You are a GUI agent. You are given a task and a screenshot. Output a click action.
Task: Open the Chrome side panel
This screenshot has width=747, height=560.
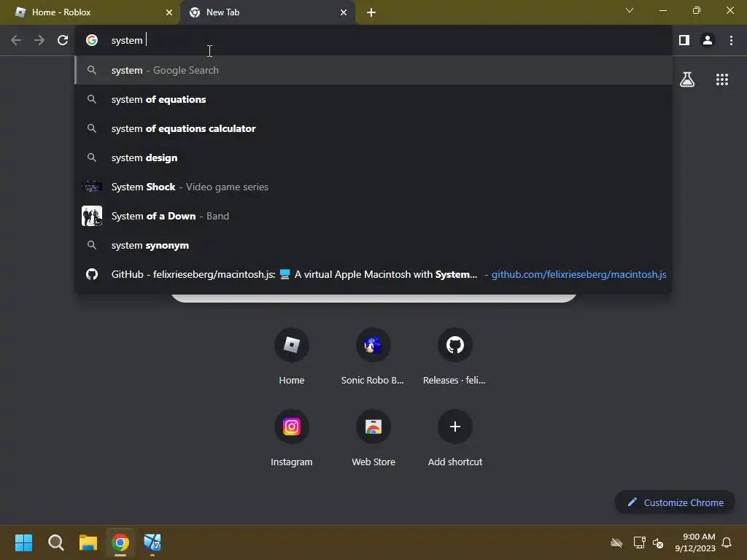click(684, 41)
